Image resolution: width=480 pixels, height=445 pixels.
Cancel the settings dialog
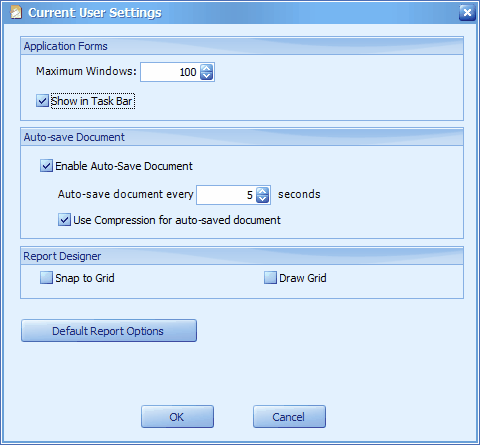(289, 417)
